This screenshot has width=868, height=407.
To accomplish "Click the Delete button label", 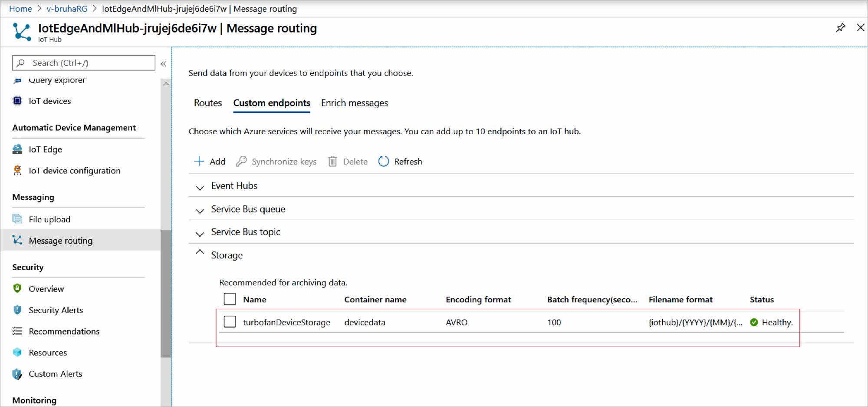I will 355,162.
